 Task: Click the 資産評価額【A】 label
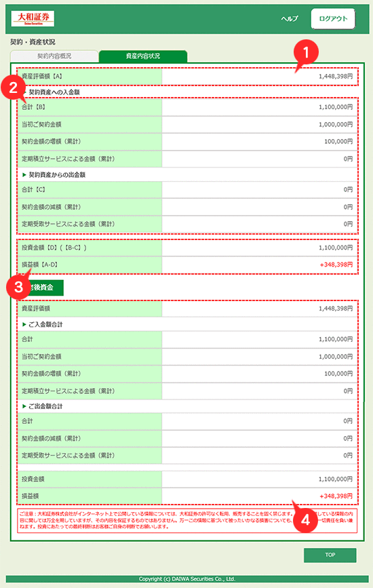point(42,76)
